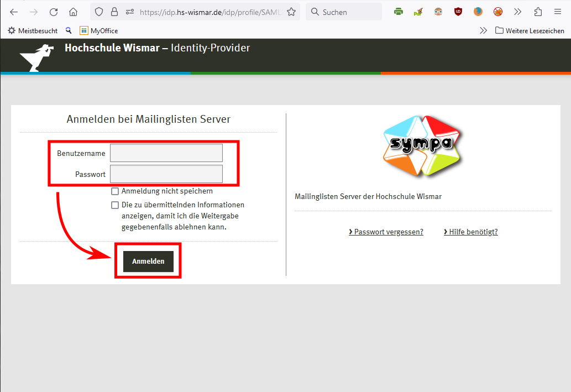Click the Sympa logo image
This screenshot has height=392, width=571.
tap(422, 146)
